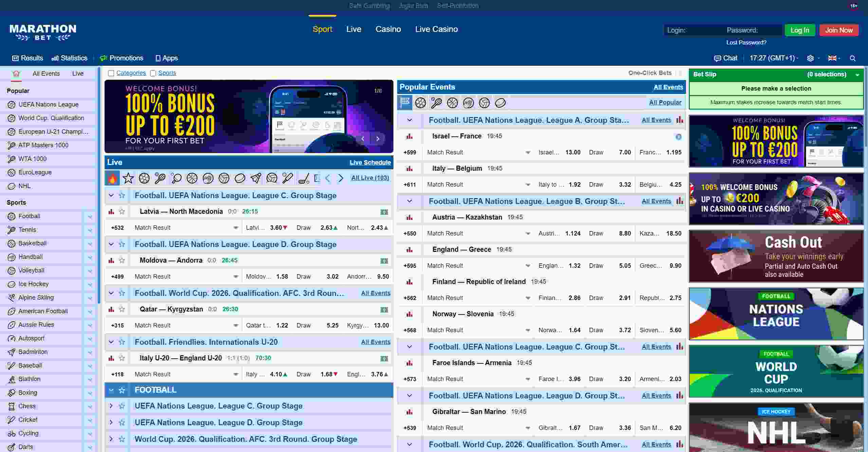Click the Password input field
868x452 pixels.
click(753, 30)
